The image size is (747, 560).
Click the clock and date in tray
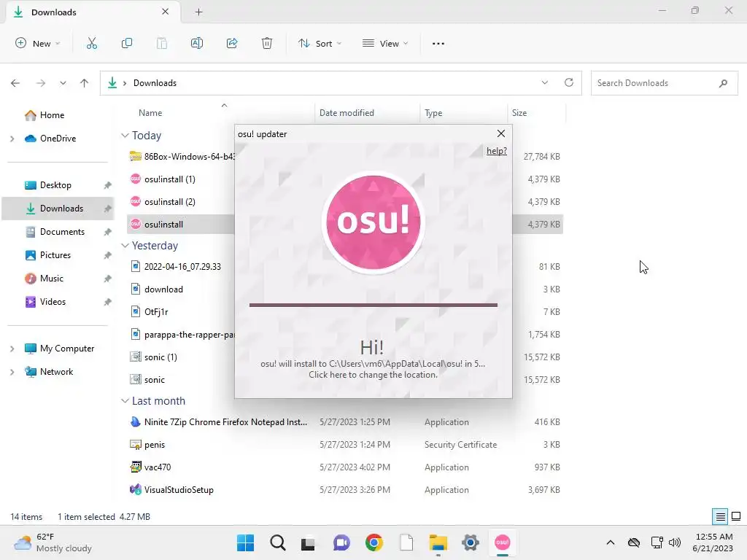click(x=712, y=542)
